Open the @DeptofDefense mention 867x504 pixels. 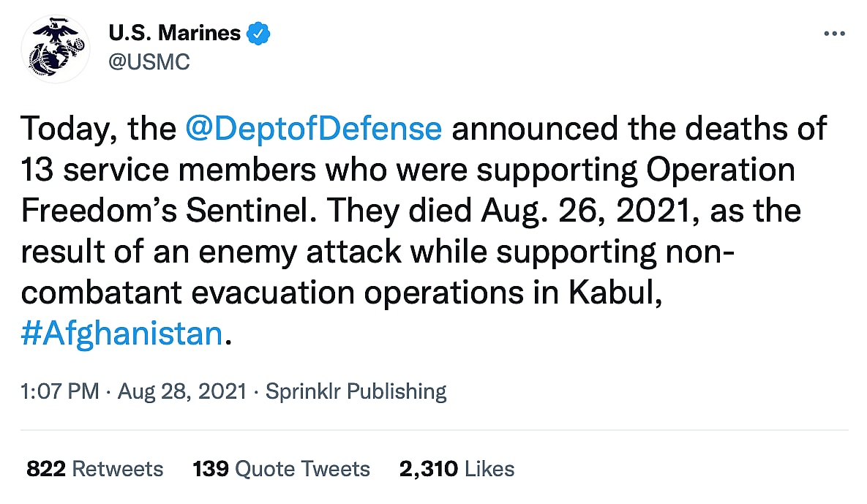tap(313, 129)
